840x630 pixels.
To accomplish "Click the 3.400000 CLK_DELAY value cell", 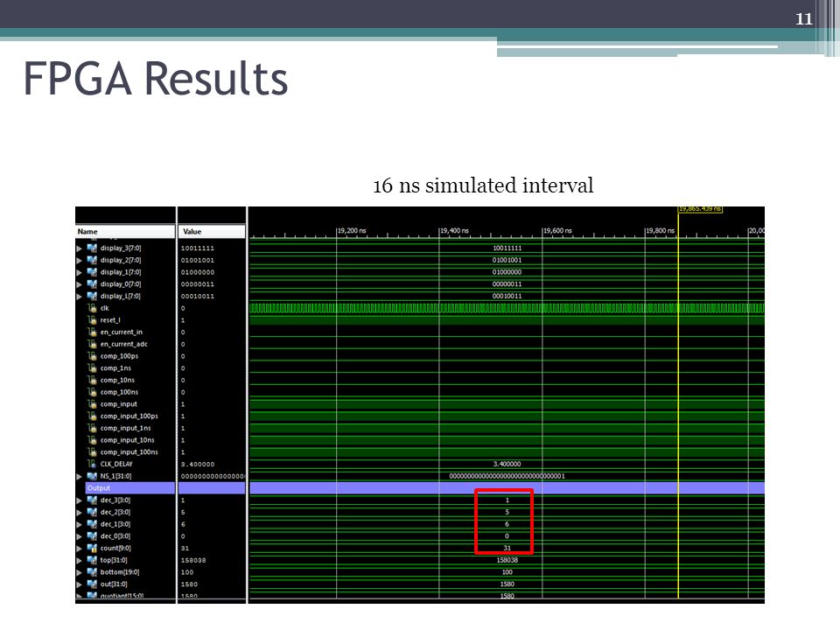I will click(x=198, y=465).
